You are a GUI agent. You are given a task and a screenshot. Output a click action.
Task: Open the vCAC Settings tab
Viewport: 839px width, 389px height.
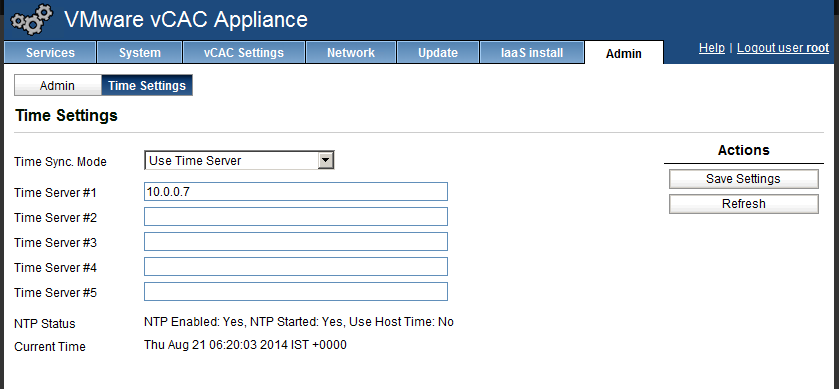click(x=244, y=52)
